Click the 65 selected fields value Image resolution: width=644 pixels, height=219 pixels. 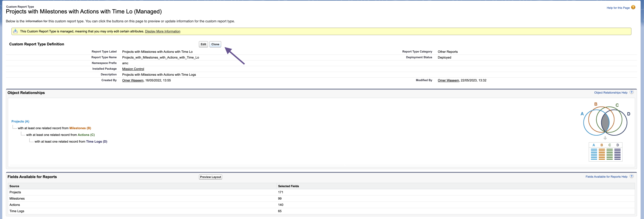(280, 211)
